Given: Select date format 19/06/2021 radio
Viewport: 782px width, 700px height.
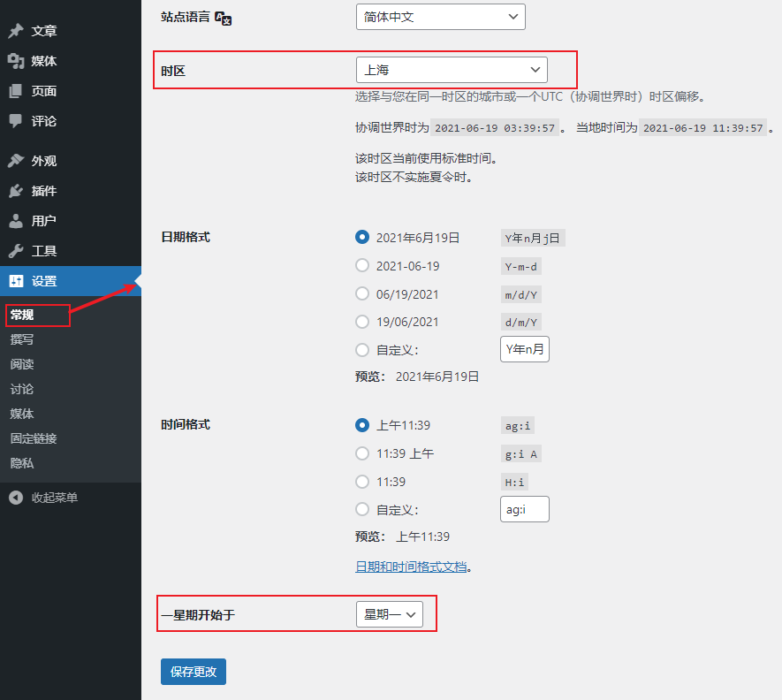Looking at the screenshot, I should pos(362,322).
